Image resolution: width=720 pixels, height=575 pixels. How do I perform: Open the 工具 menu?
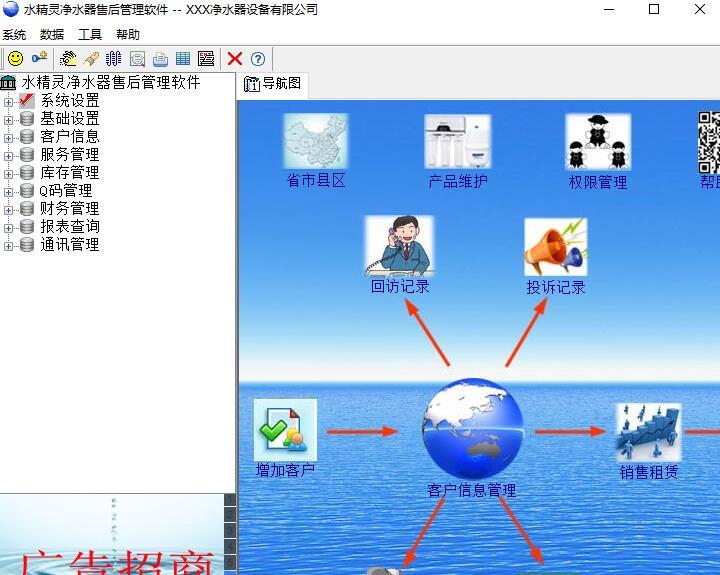pyautogui.click(x=90, y=34)
